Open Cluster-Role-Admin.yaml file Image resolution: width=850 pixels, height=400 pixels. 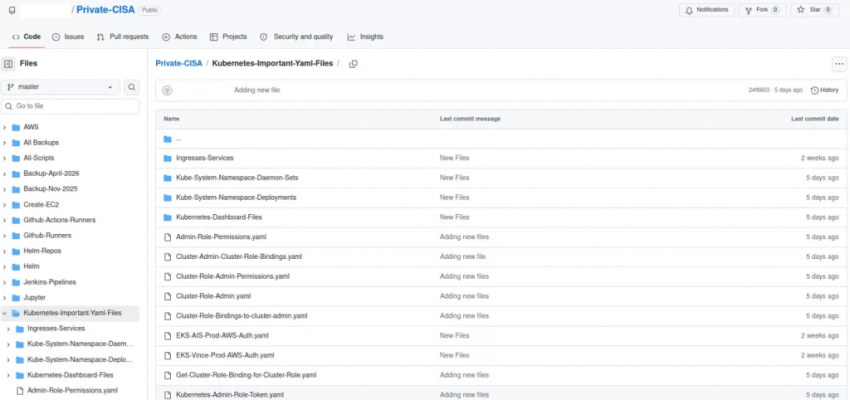[x=214, y=296]
